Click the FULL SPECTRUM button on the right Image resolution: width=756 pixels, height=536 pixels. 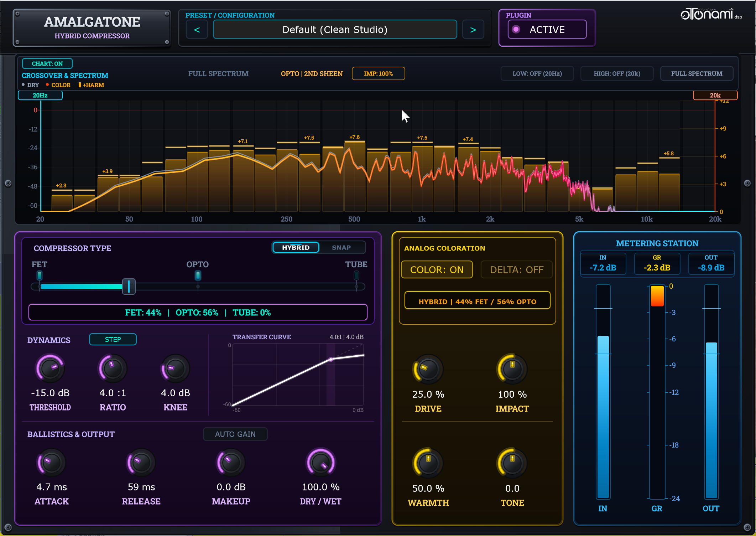coord(697,73)
